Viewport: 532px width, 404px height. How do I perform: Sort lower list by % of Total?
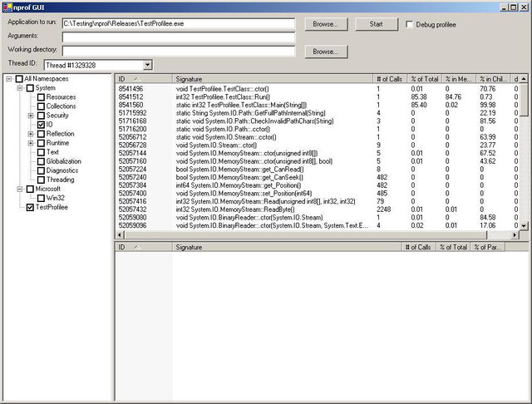click(454, 247)
